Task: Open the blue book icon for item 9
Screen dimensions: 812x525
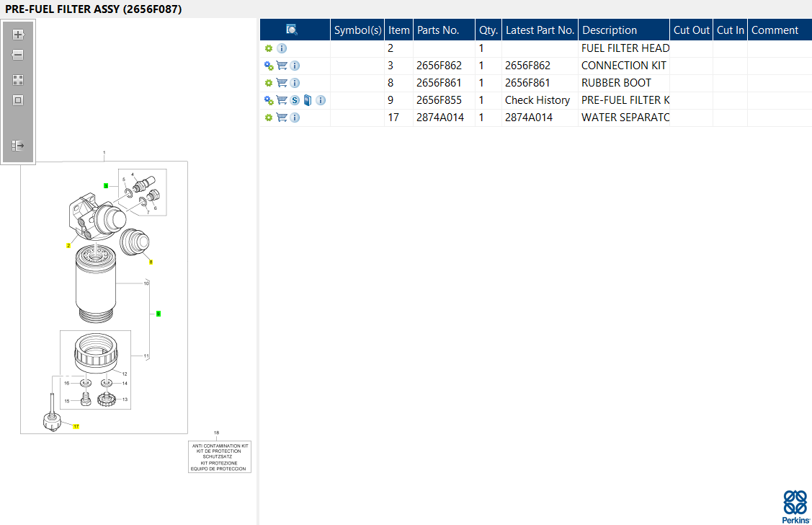Action: 308,100
